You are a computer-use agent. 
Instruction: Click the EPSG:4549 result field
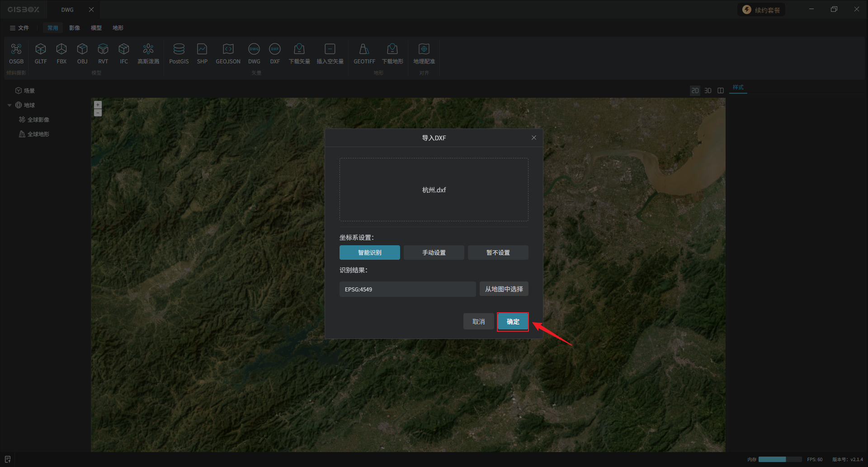coord(407,289)
